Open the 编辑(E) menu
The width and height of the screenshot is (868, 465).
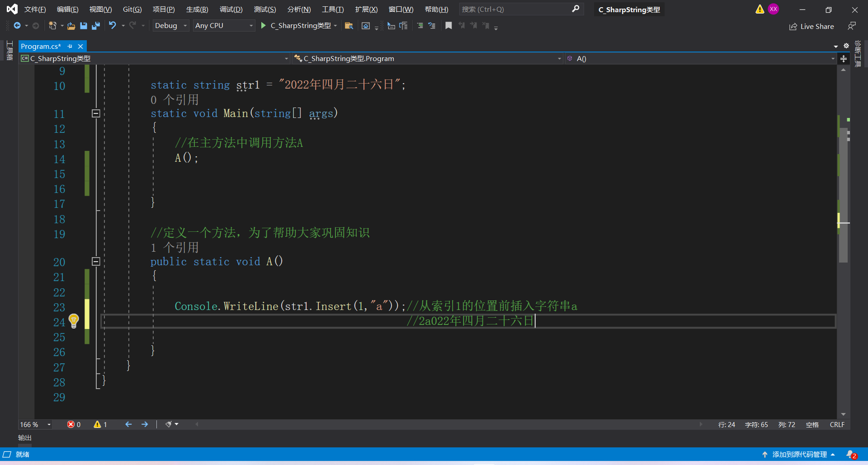tap(67, 9)
